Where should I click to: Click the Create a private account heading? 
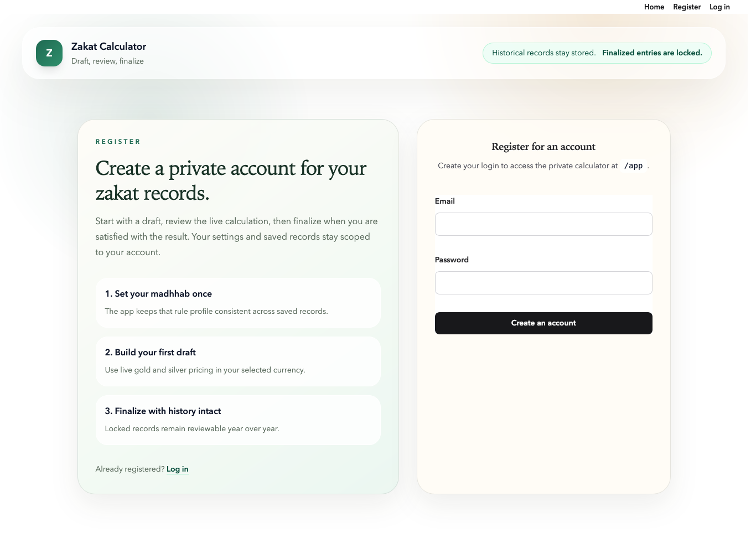(231, 180)
